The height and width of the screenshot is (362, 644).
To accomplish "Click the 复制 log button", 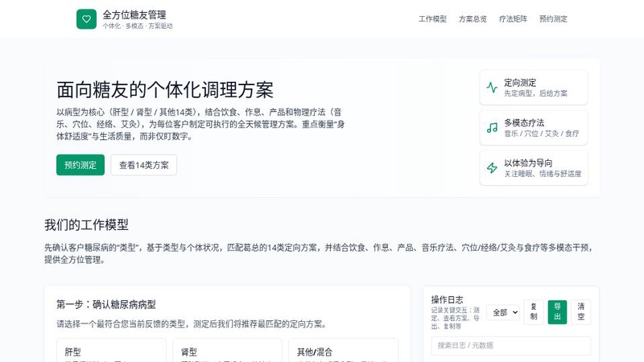I will coord(534,312).
